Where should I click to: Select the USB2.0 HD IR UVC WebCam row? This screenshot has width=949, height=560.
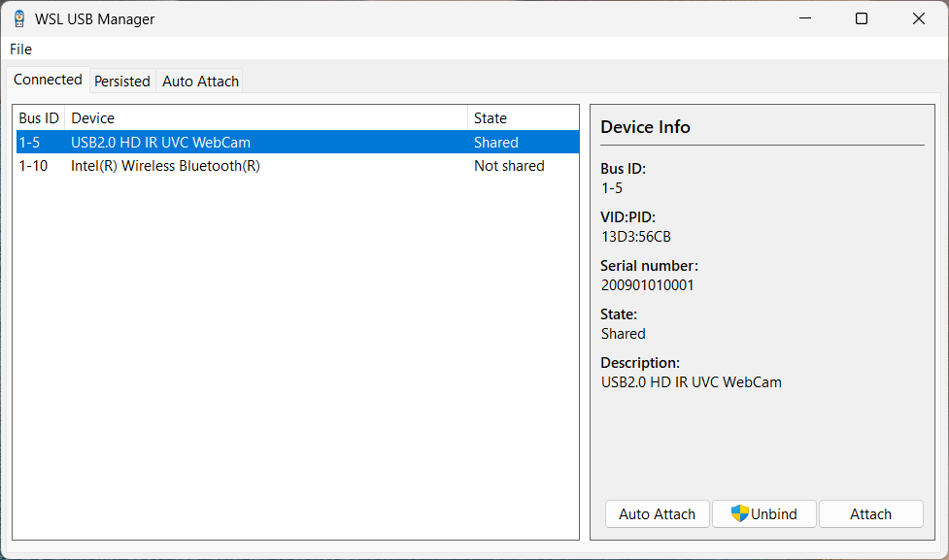pyautogui.click(x=160, y=143)
